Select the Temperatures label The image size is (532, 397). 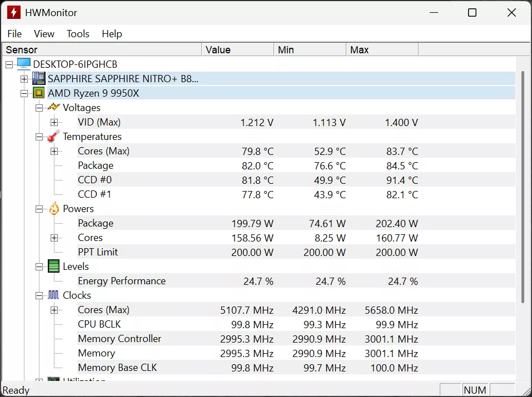click(x=92, y=137)
